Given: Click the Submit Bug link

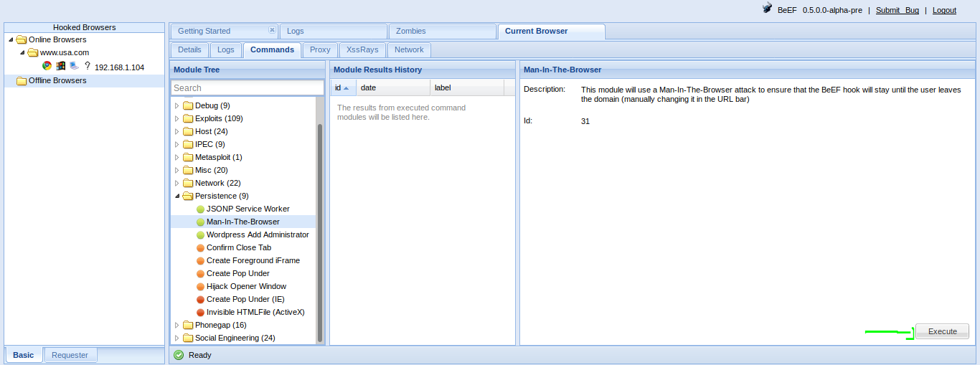Looking at the screenshot, I should click(x=897, y=10).
